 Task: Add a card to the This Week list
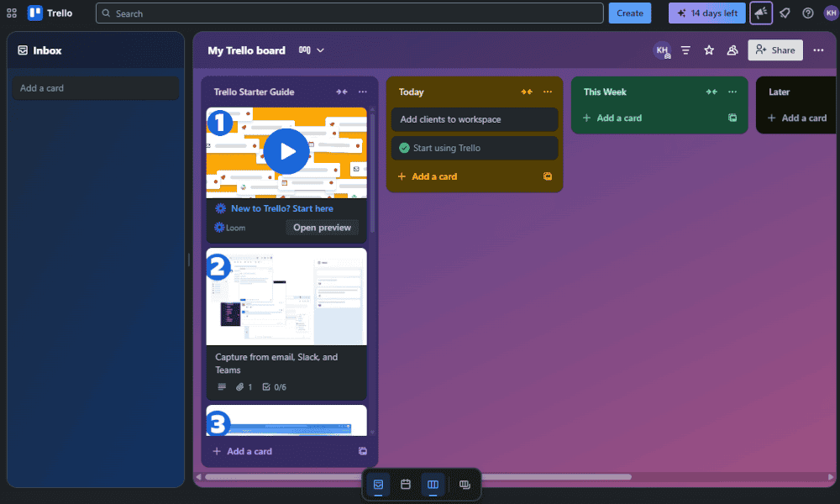(x=612, y=118)
